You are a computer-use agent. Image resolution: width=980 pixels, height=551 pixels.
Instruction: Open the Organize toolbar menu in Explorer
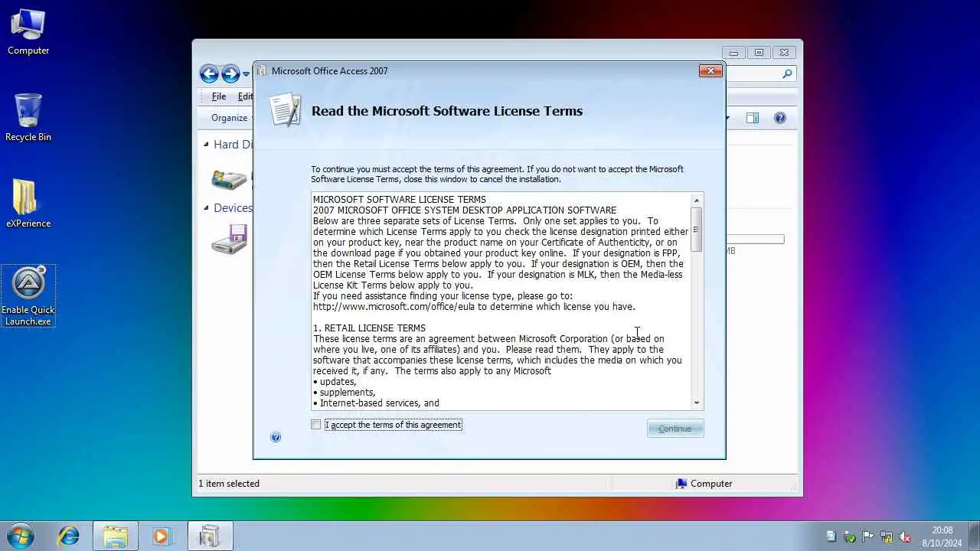[x=230, y=118]
